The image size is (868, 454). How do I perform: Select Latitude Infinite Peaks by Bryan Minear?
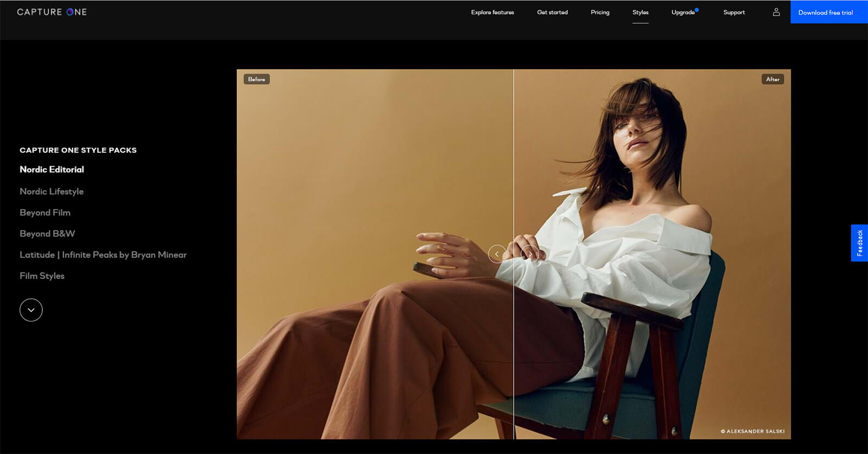click(x=103, y=255)
